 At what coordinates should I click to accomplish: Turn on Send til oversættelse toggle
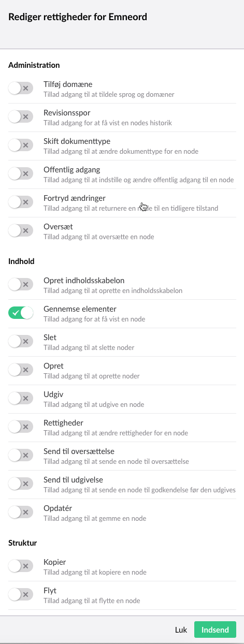point(21,456)
